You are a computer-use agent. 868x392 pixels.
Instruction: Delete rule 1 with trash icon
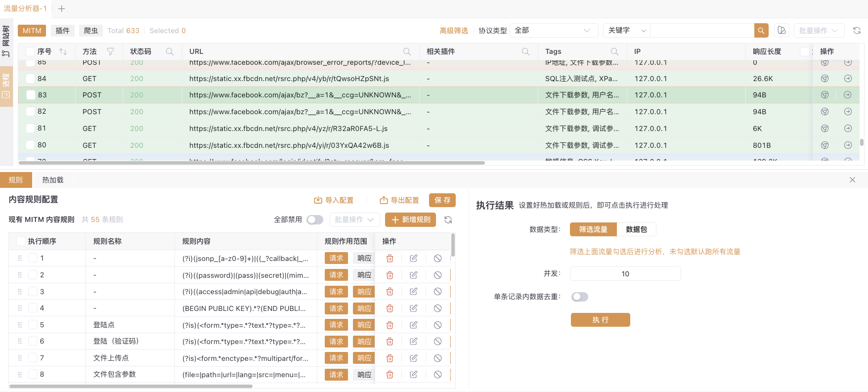(390, 258)
